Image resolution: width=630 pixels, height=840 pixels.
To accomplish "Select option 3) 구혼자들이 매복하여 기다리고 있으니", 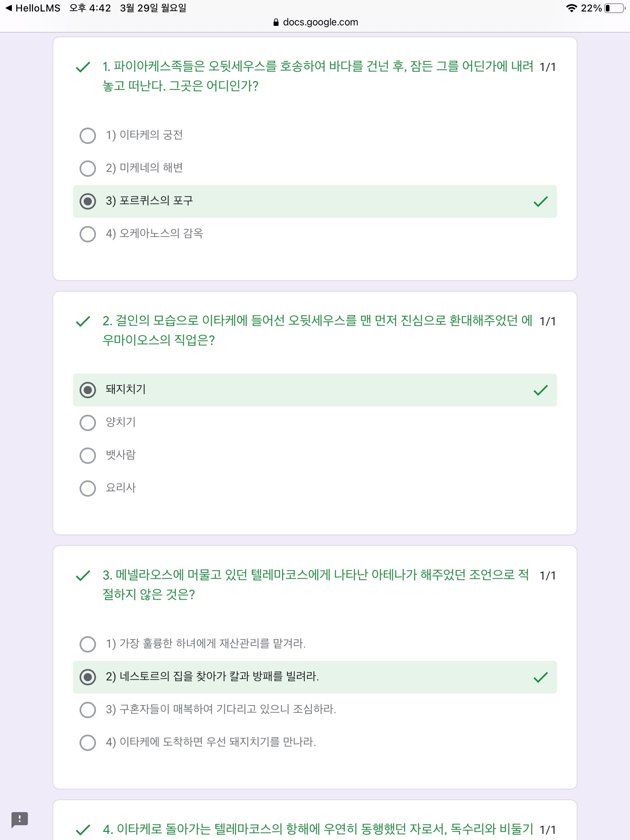I will tap(88, 710).
